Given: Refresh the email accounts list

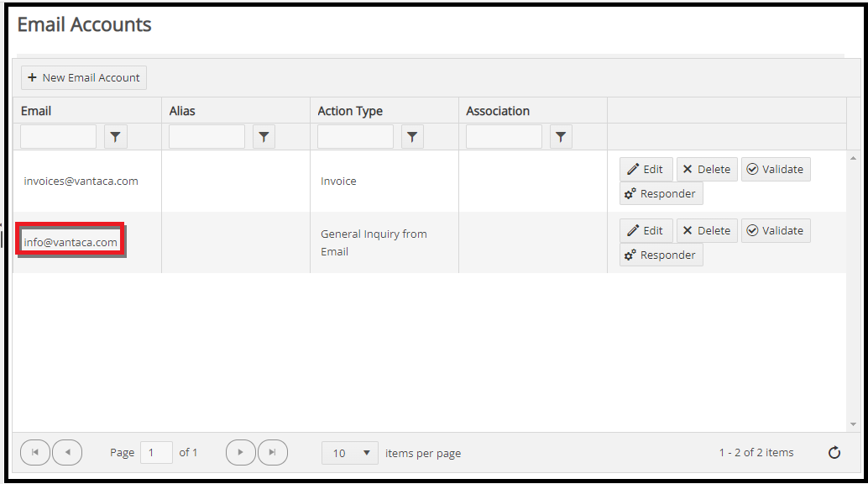Looking at the screenshot, I should pyautogui.click(x=834, y=452).
